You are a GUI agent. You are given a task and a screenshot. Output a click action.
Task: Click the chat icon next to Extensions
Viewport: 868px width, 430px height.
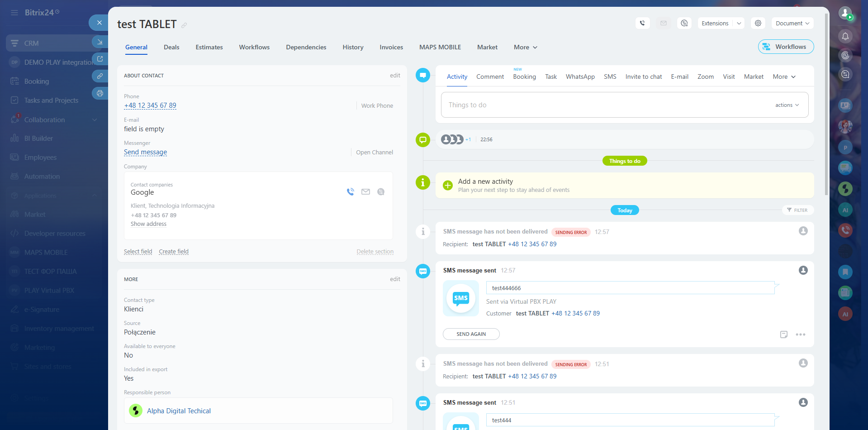(684, 23)
